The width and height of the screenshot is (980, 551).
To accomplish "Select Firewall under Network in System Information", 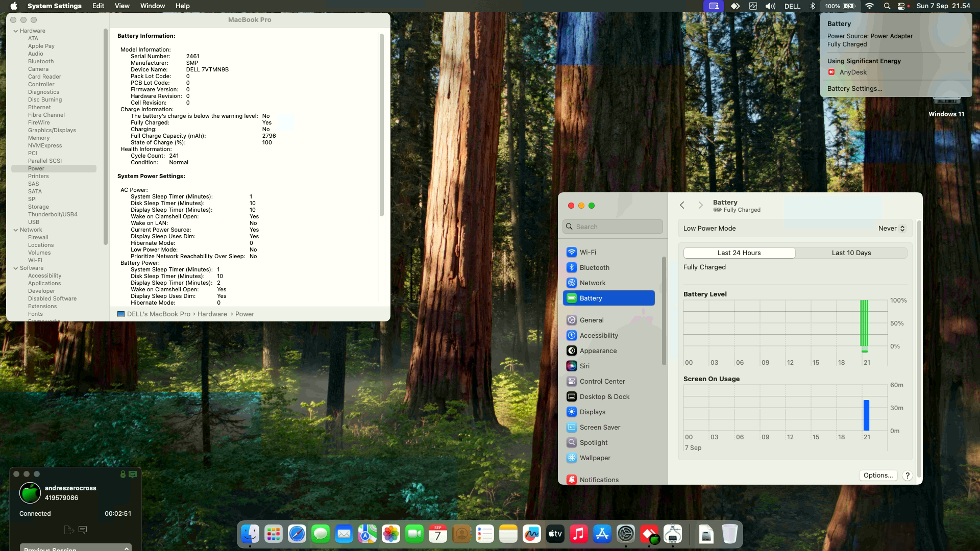I will pyautogui.click(x=38, y=238).
